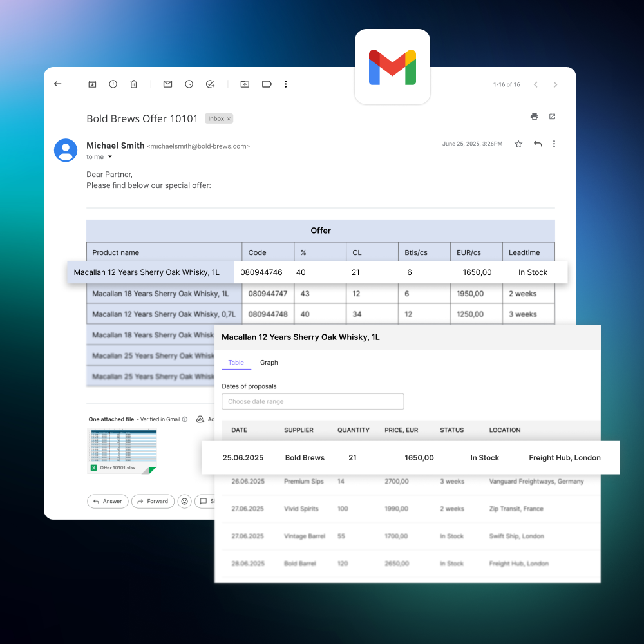Open more options for this message
The width and height of the screenshot is (644, 644).
pos(554,144)
